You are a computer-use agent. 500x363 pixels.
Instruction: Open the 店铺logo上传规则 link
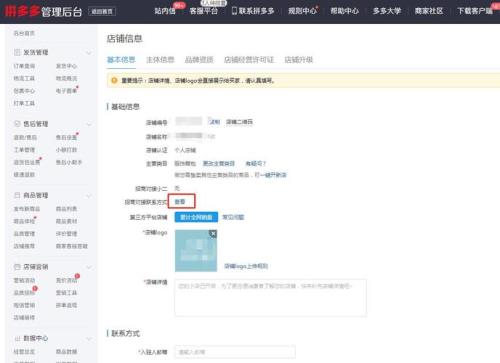[246, 266]
